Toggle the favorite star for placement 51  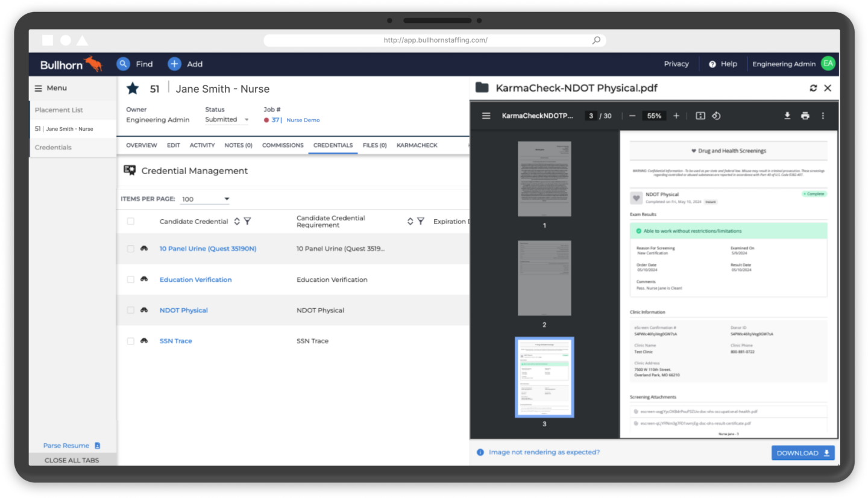pyautogui.click(x=133, y=89)
